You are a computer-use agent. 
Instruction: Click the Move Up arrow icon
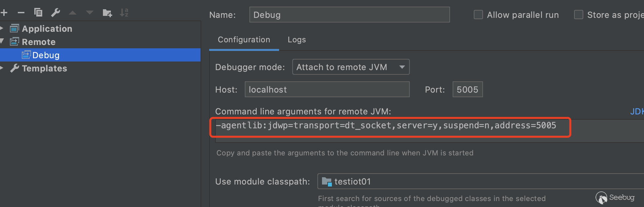tap(73, 13)
